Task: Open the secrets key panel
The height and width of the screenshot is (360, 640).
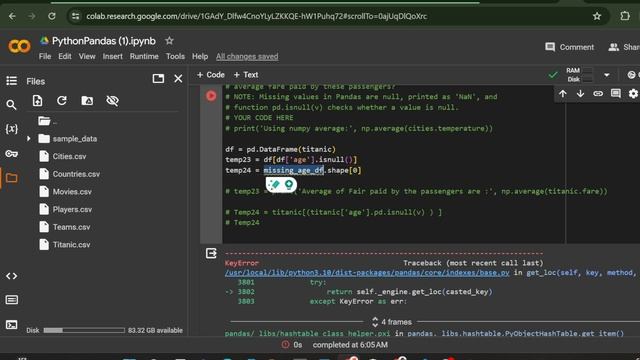Action: coord(11,154)
